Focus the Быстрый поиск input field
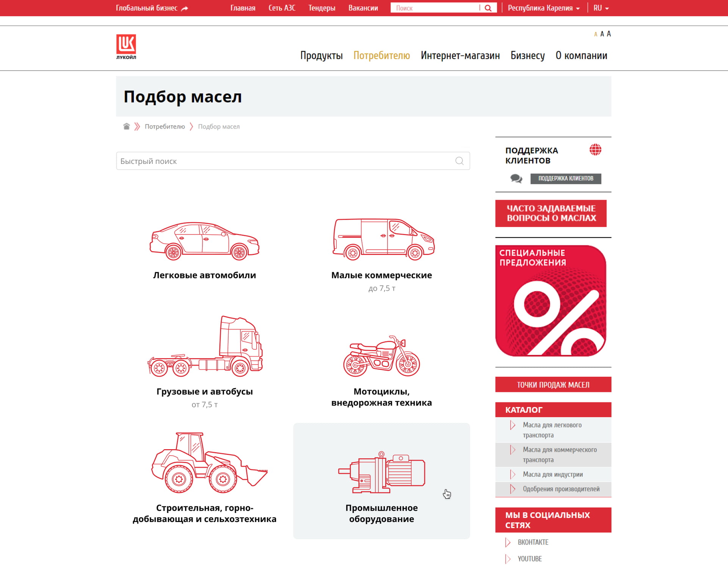The width and height of the screenshot is (728, 588). [284, 161]
